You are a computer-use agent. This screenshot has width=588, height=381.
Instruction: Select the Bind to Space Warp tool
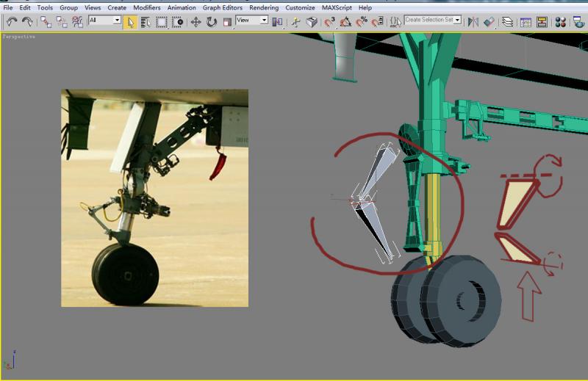[x=77, y=22]
